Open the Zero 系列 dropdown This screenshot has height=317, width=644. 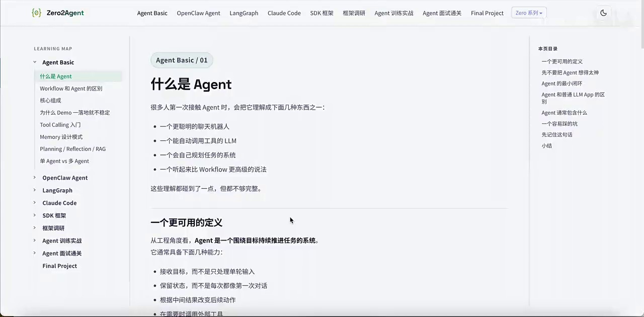(529, 13)
